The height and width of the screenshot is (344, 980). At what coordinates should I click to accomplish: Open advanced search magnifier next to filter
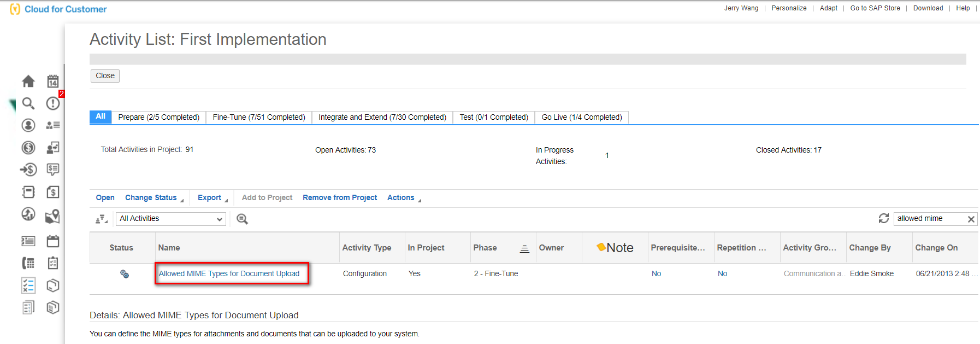click(x=242, y=219)
